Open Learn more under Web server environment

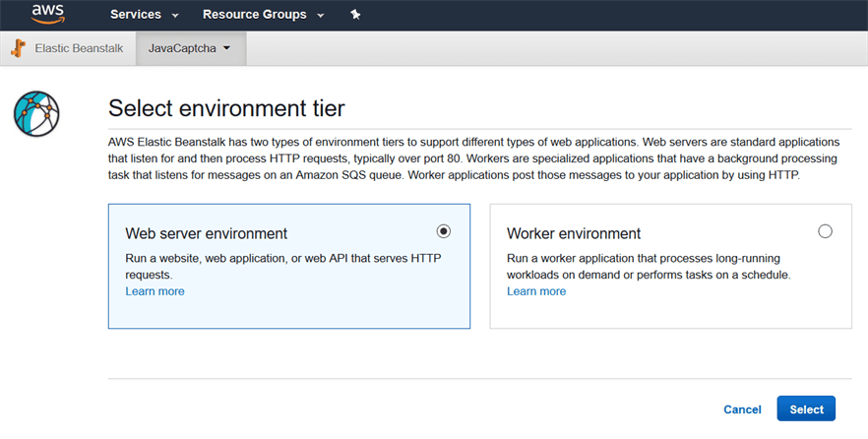pyautogui.click(x=155, y=291)
